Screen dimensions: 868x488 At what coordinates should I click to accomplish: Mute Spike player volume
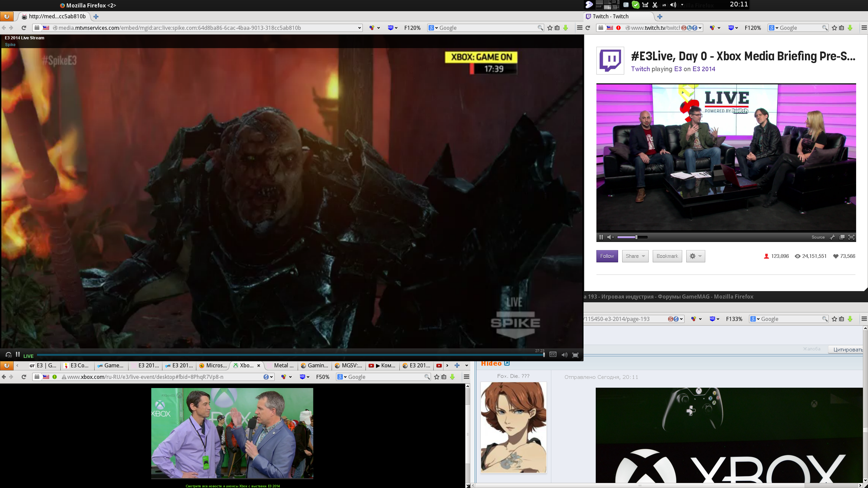click(564, 355)
